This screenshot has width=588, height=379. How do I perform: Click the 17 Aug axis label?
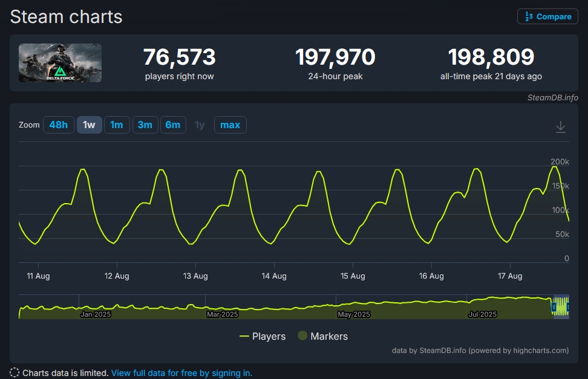[510, 276]
